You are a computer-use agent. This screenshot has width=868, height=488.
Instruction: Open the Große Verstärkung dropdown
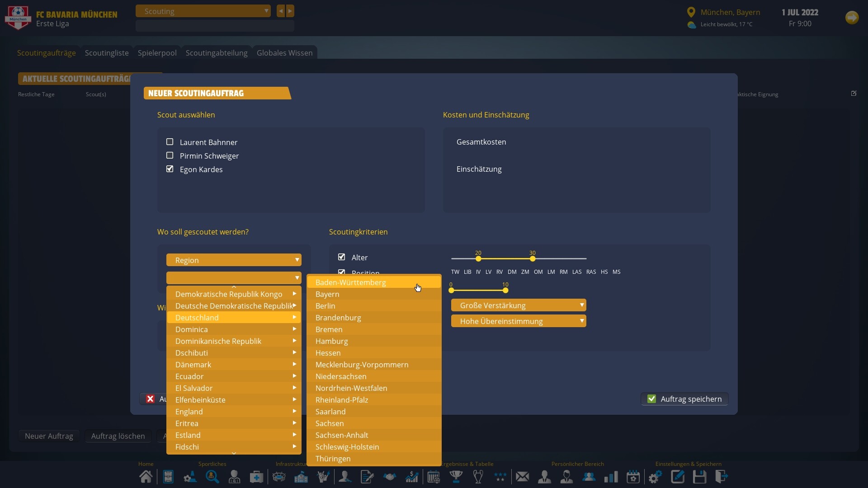(518, 305)
